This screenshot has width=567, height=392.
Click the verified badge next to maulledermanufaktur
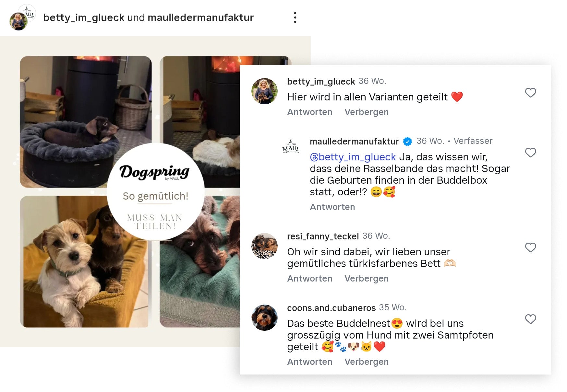(407, 142)
